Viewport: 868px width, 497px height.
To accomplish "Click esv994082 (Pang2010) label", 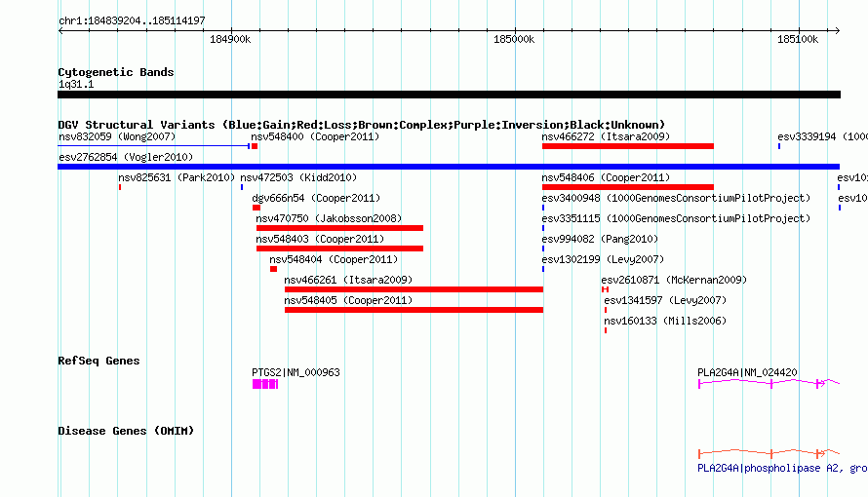I will pyautogui.click(x=600, y=239).
